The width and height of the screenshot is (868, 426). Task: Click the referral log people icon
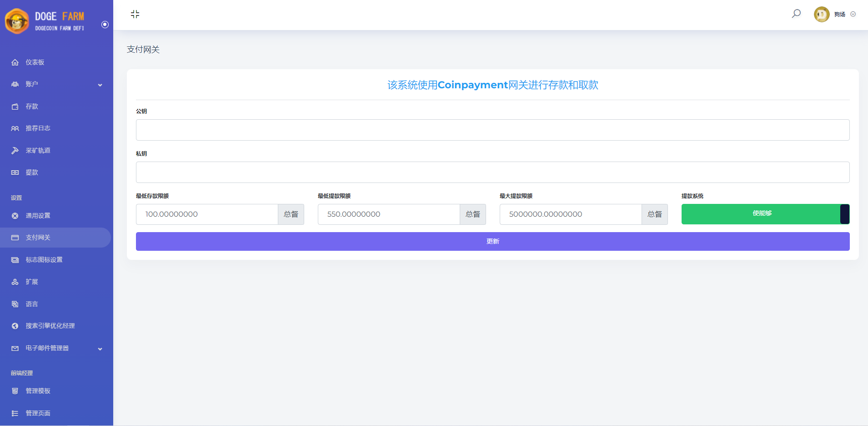pos(15,128)
